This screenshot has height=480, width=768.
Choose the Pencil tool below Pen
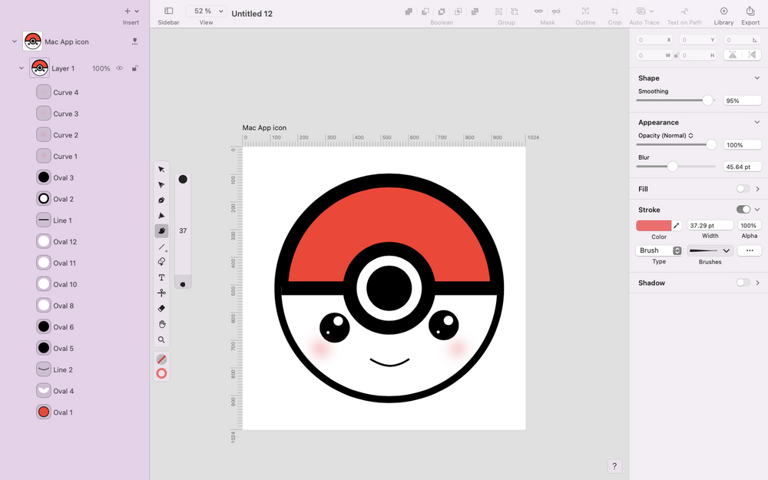(x=161, y=216)
